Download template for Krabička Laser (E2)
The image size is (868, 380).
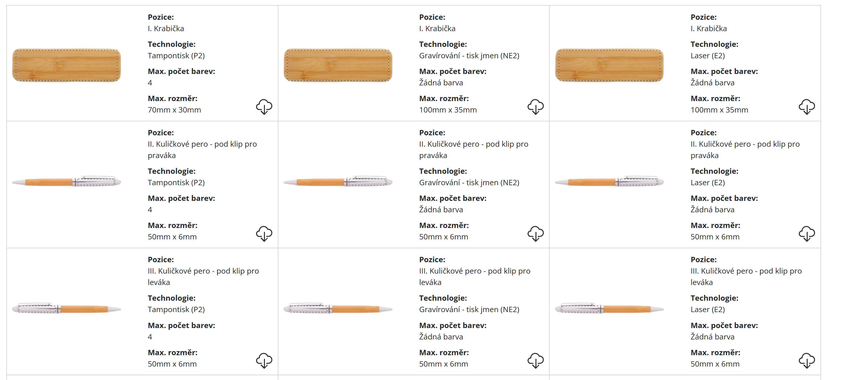point(807,107)
